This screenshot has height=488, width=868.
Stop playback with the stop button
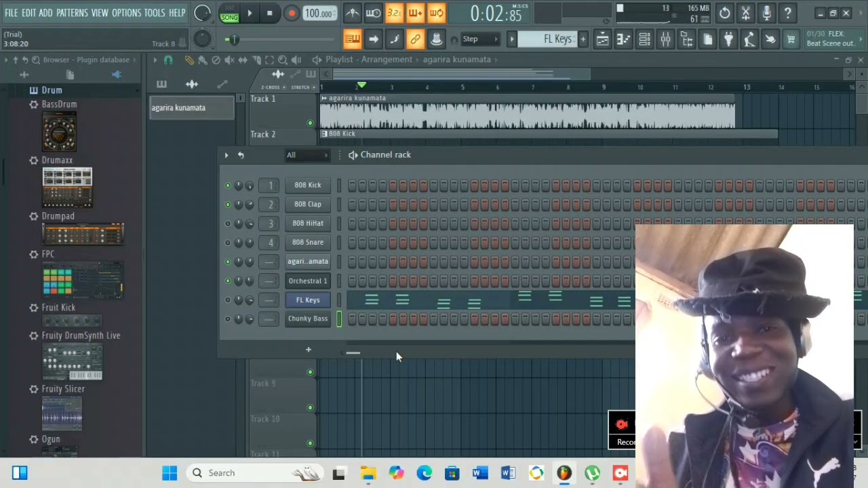click(x=270, y=13)
